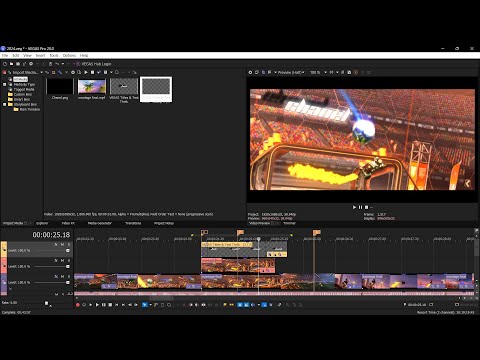Switch to the Media Generator tab

point(100,223)
